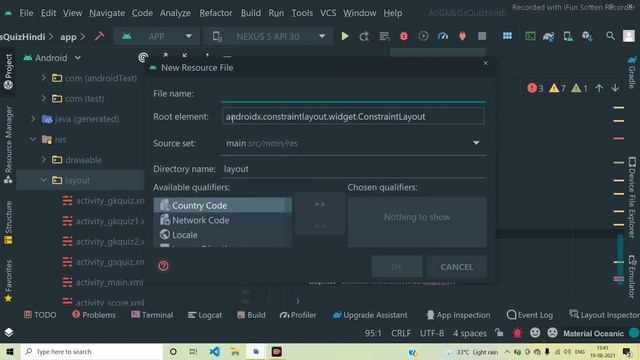The width and height of the screenshot is (640, 360).
Task: Expand the java (generated) folder
Action: pos(33,118)
